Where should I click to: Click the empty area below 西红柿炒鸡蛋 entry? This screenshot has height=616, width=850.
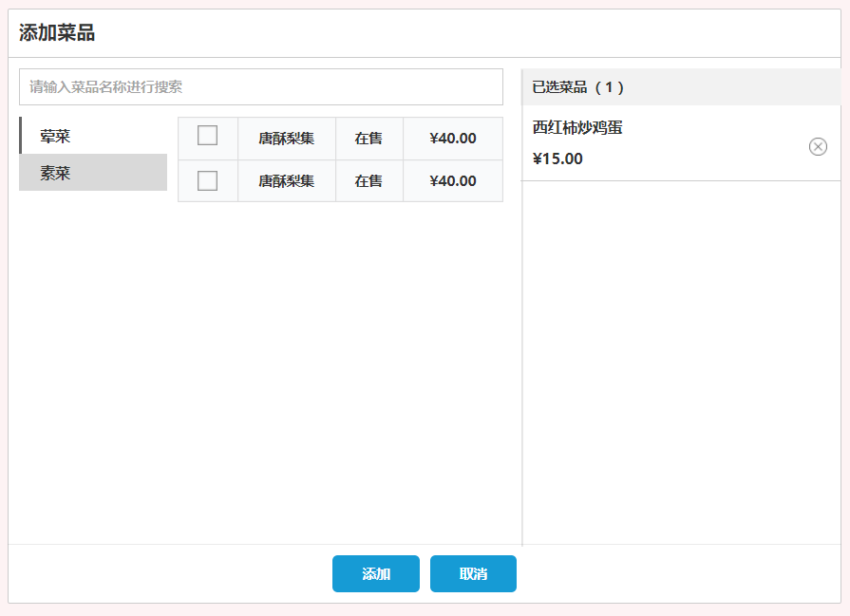coord(680,361)
